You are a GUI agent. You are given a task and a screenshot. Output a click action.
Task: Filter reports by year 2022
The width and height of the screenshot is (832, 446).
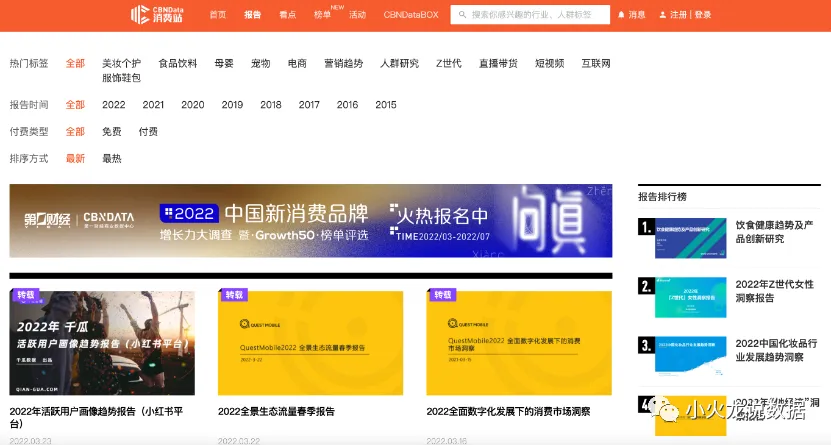114,105
